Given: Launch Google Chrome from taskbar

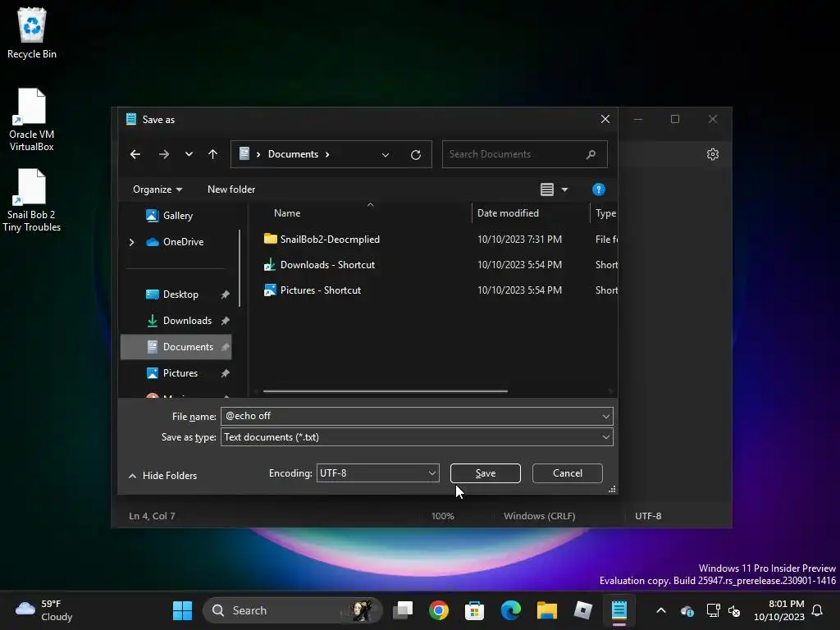Looking at the screenshot, I should (439, 610).
